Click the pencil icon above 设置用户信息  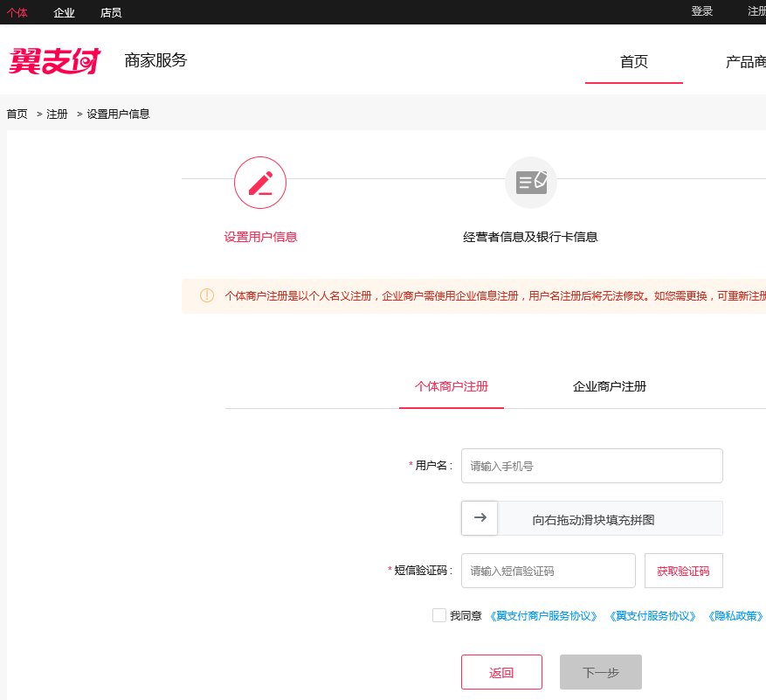coord(259,183)
